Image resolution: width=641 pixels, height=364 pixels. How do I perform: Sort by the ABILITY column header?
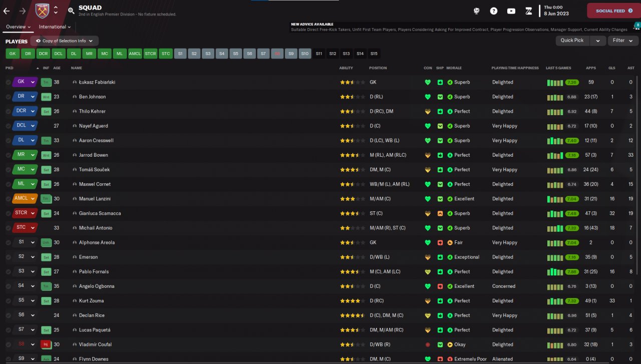pos(346,68)
